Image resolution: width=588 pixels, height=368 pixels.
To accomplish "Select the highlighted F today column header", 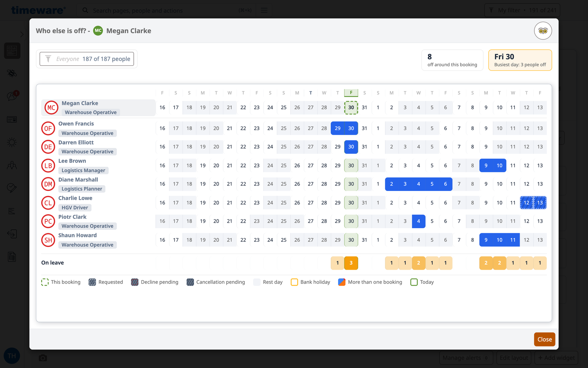I will coord(351,93).
